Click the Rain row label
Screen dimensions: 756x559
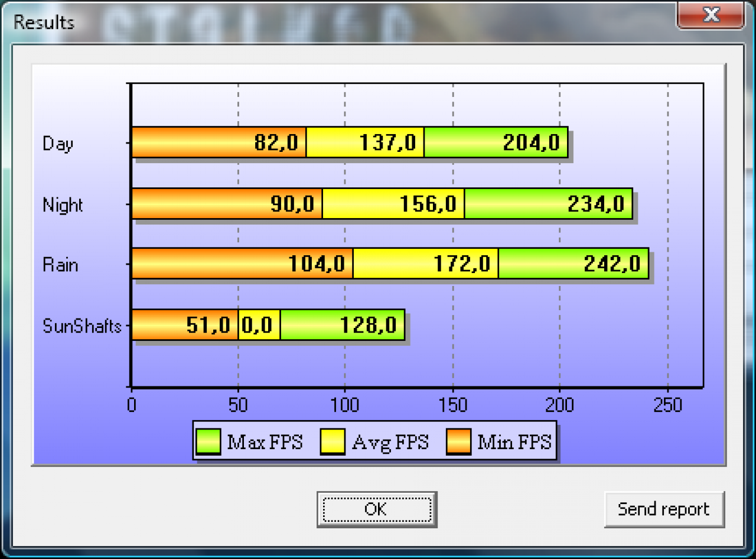[60, 264]
